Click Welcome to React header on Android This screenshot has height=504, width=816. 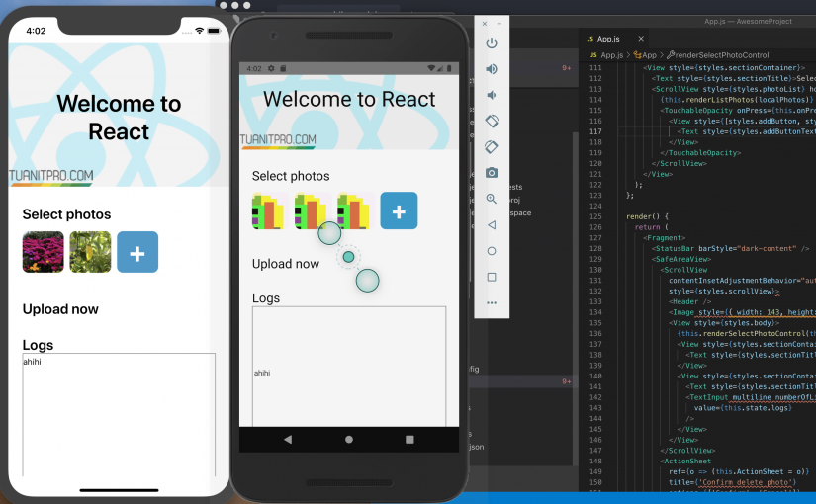(x=349, y=100)
